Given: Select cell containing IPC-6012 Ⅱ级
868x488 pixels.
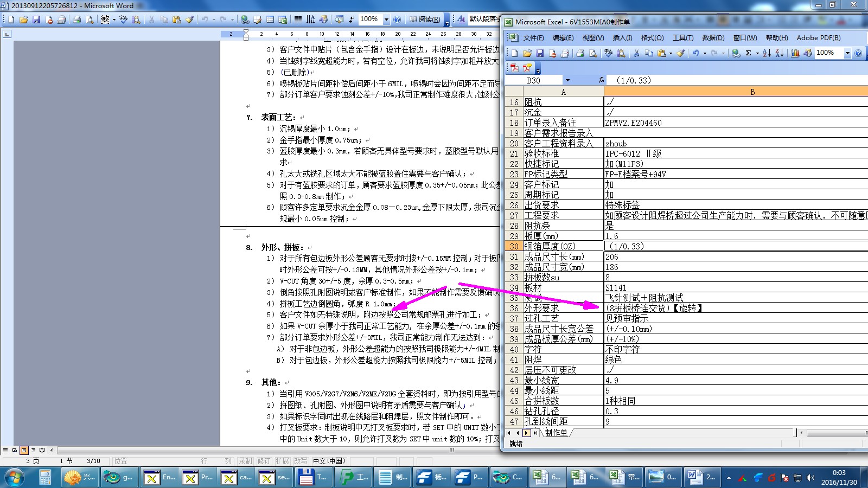Looking at the screenshot, I should [x=736, y=153].
